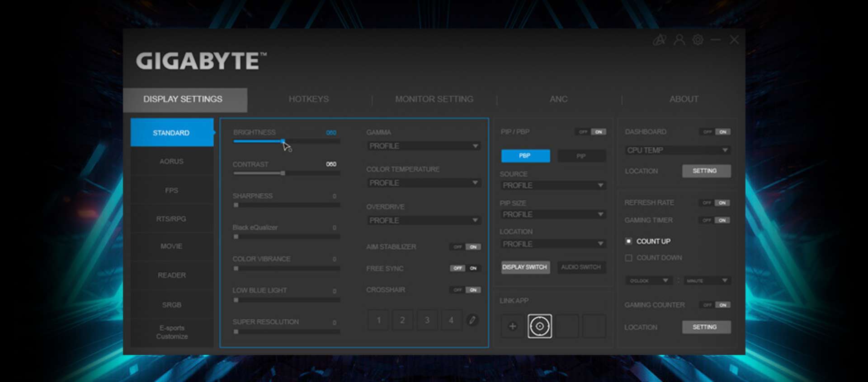Click the empty third Link App slot

point(567,326)
